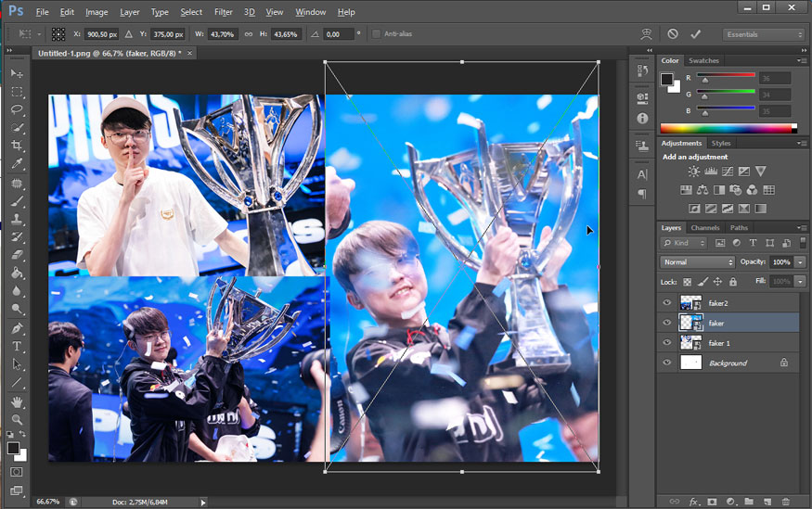Viewport: 812px width, 509px height.
Task: Expand the layer Opacity dropdown arrow
Action: pos(800,262)
